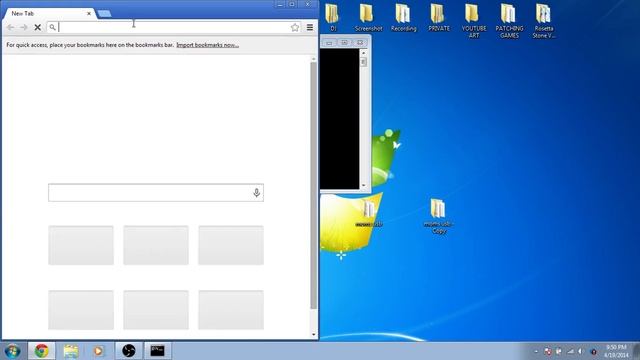Open the last thumbnail in the top row

pos(231,245)
